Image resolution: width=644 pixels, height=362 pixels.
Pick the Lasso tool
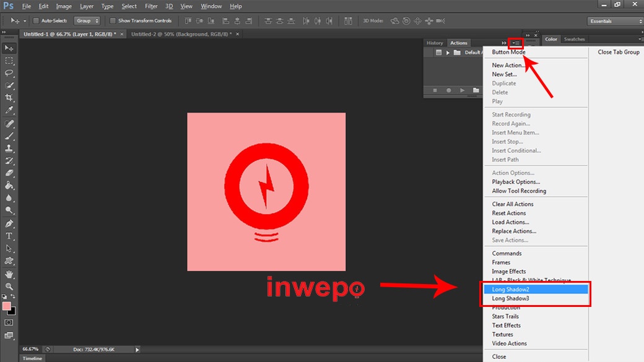tap(9, 72)
